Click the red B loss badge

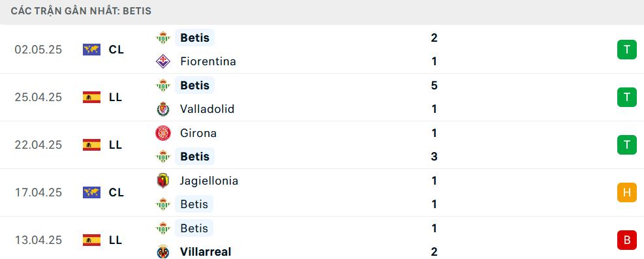(x=627, y=240)
